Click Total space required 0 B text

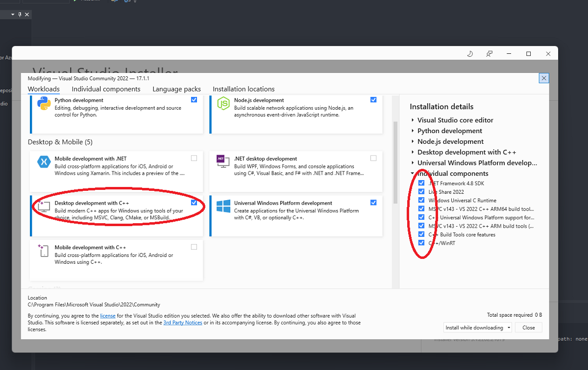[514, 315]
